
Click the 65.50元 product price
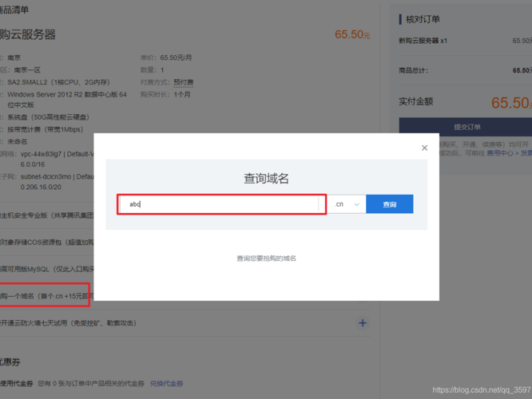pyautogui.click(x=352, y=34)
